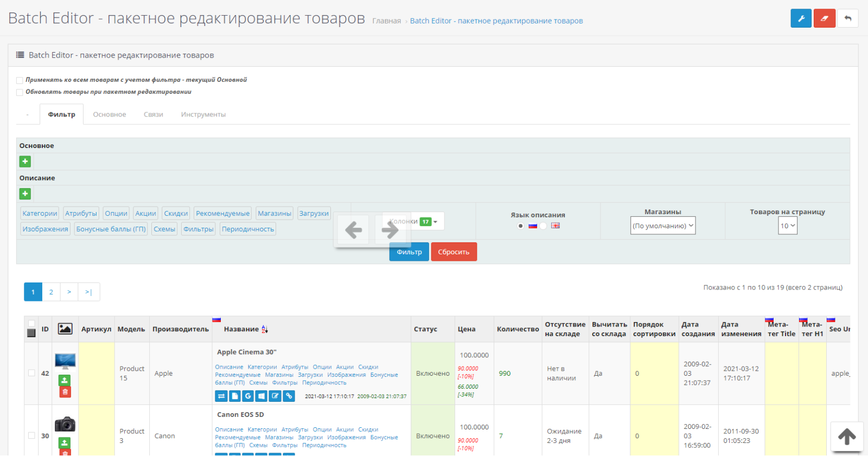
Task: Switch to the Основное tab
Action: pos(110,114)
